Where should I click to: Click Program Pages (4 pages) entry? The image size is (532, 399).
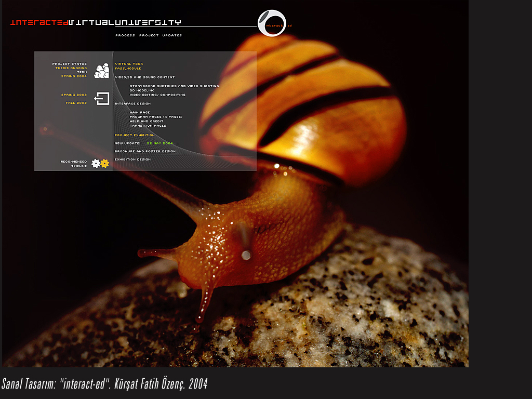coord(156,117)
